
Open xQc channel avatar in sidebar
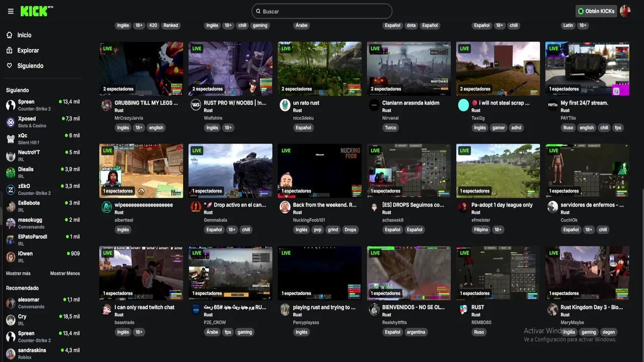tap(11, 139)
